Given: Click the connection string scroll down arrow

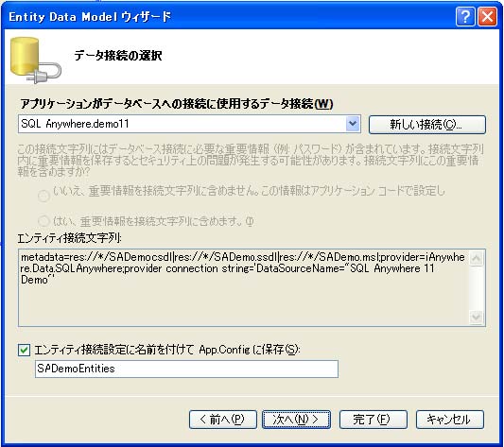Looking at the screenshot, I should (x=476, y=318).
